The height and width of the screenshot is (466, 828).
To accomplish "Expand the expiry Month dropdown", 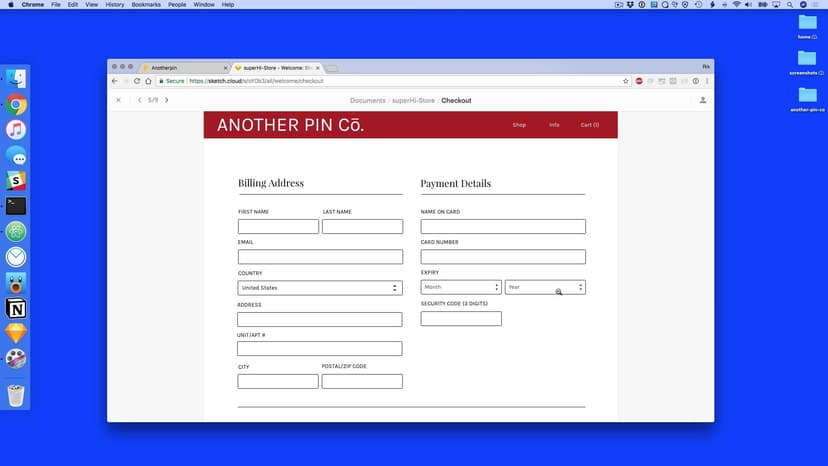I will [x=461, y=287].
